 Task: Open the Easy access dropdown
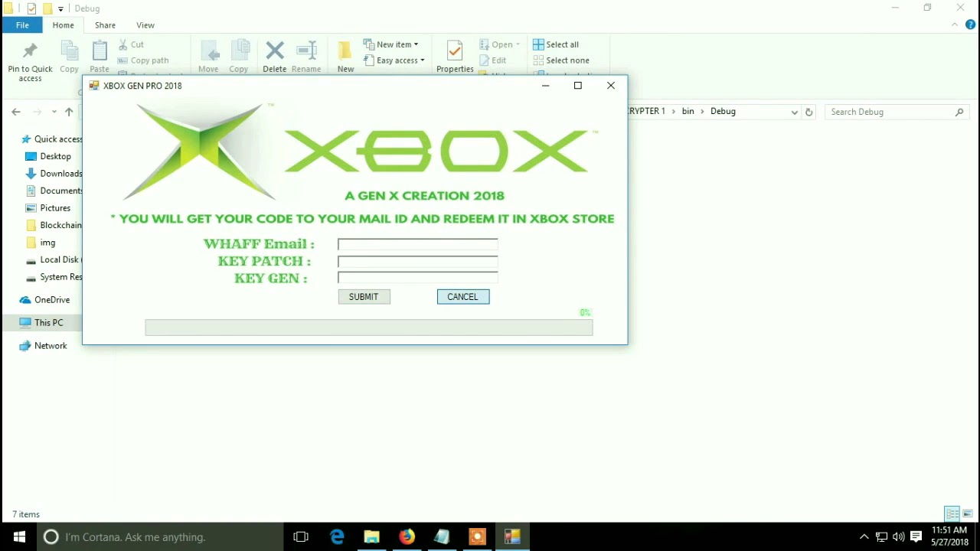click(394, 60)
